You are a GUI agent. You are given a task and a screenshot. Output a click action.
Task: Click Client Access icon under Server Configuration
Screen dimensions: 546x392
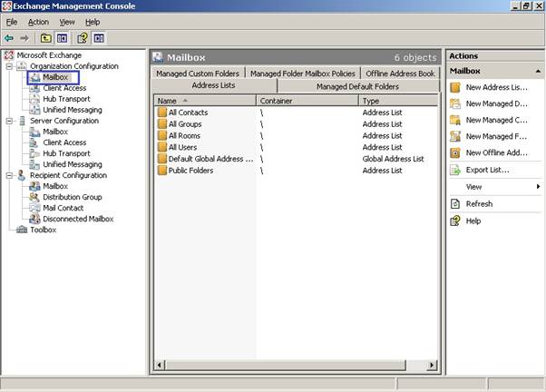pos(34,142)
